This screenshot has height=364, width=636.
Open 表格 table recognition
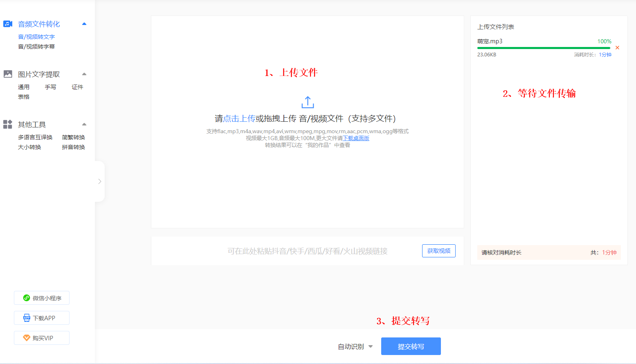click(x=24, y=97)
